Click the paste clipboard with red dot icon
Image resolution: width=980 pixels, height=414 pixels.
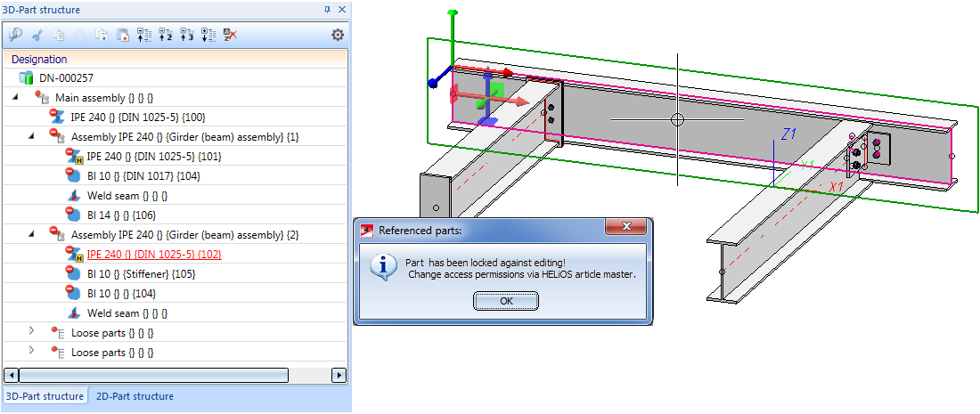123,35
